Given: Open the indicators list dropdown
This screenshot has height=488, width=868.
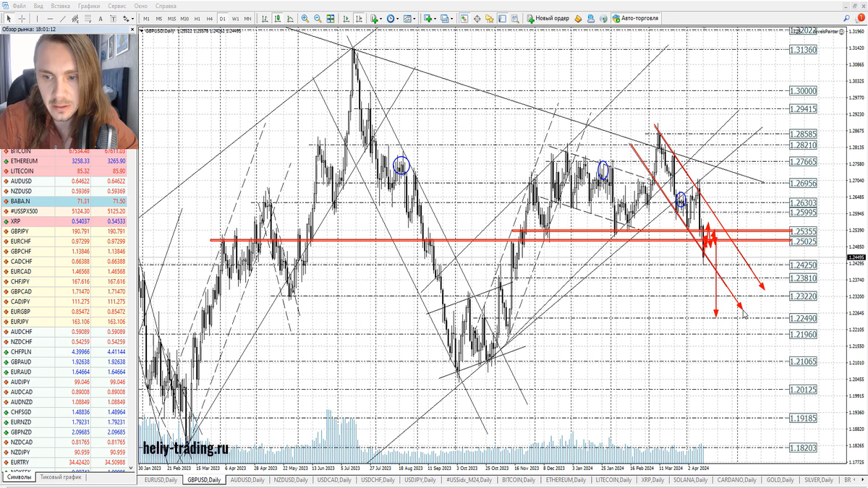Looking at the screenshot, I should [376, 18].
